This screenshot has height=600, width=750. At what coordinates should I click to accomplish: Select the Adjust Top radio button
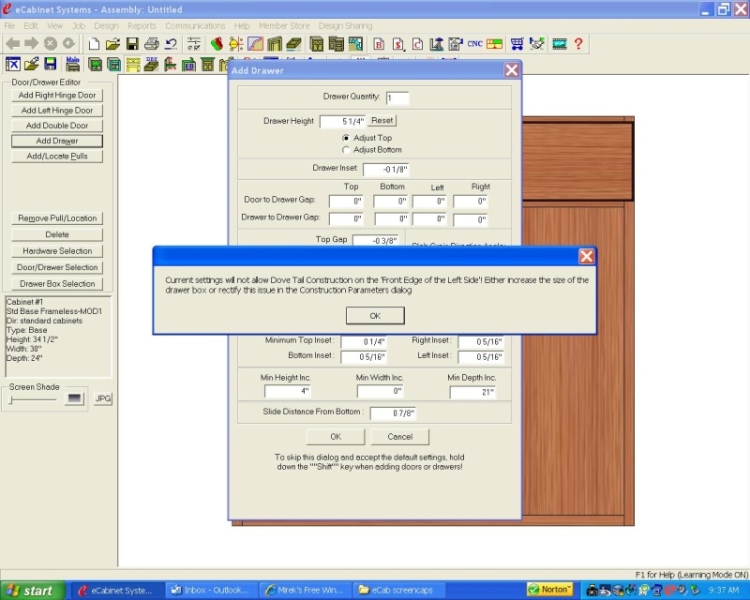click(x=346, y=137)
